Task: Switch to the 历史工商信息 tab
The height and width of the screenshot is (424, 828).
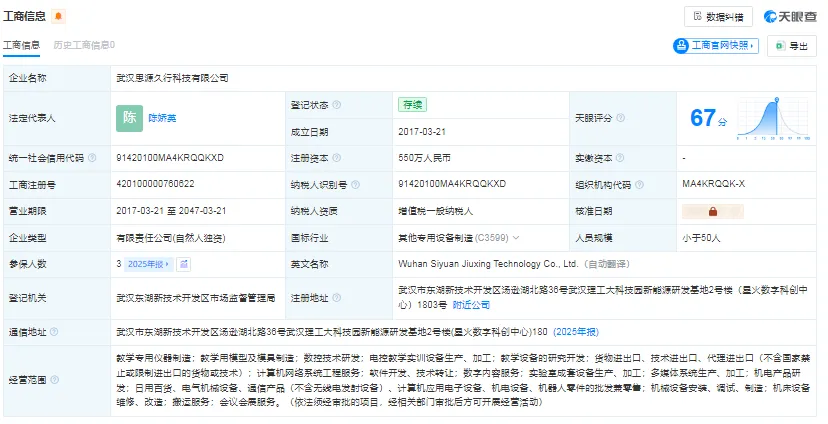Action: [84, 45]
